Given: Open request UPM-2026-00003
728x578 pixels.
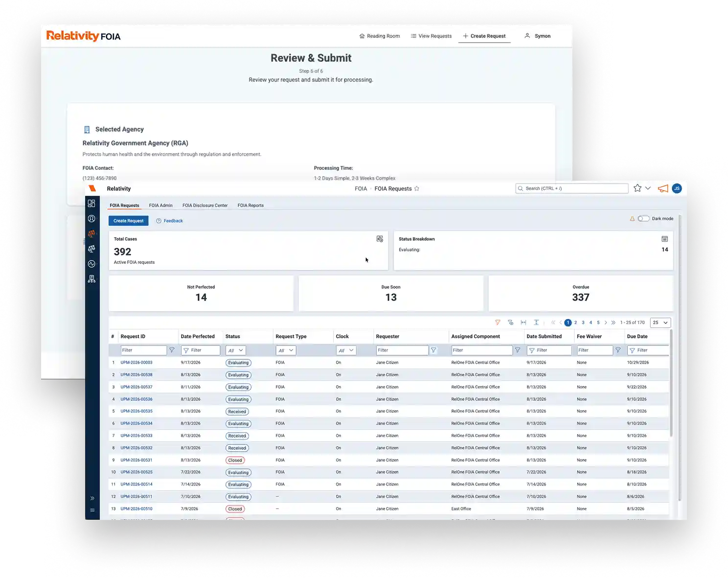Looking at the screenshot, I should coord(136,363).
